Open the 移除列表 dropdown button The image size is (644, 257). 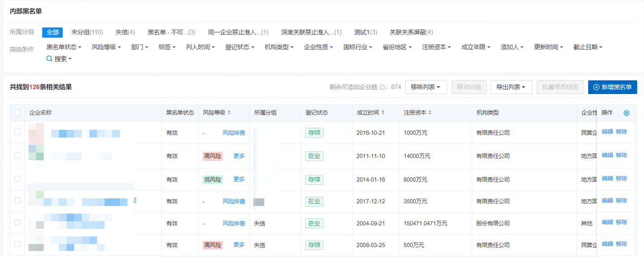click(426, 87)
